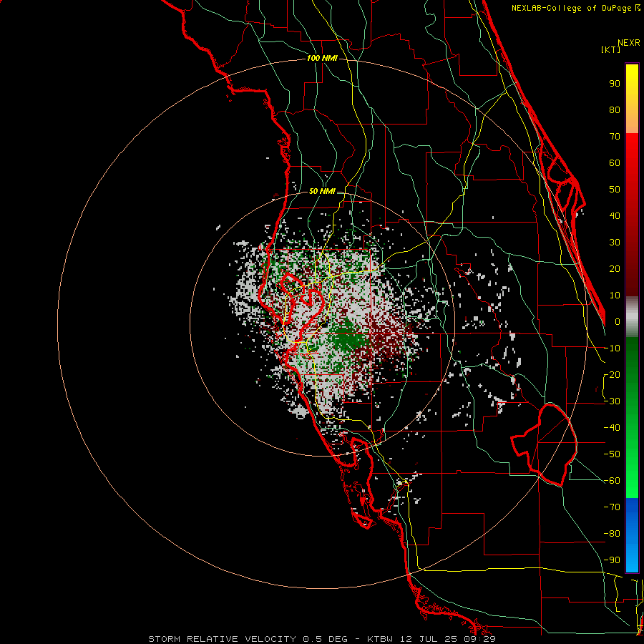Select the gray zero-velocity segment of the color bar
This screenshot has height=644, width=644.
tap(632, 317)
